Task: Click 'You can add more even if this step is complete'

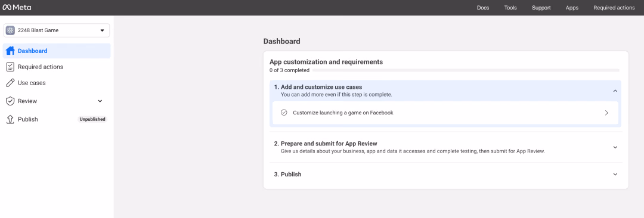Action: (x=336, y=95)
